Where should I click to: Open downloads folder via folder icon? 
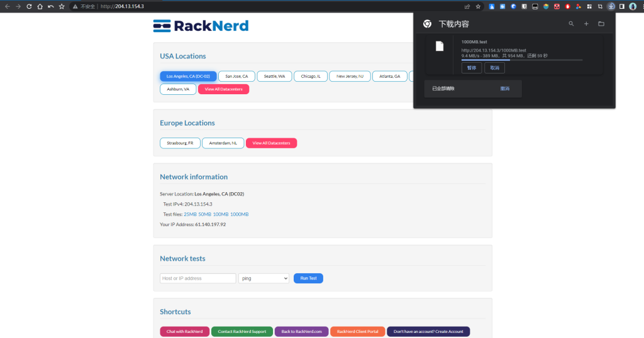[x=601, y=24]
